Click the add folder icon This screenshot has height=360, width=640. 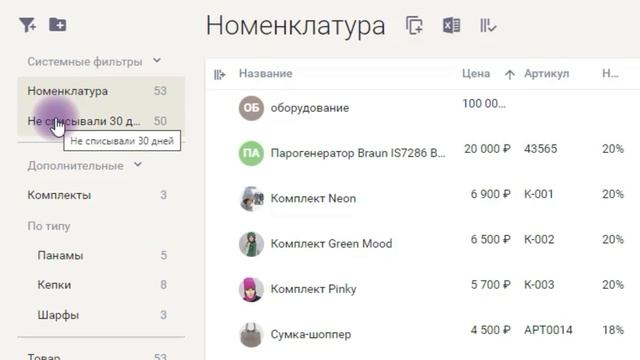[x=58, y=24]
